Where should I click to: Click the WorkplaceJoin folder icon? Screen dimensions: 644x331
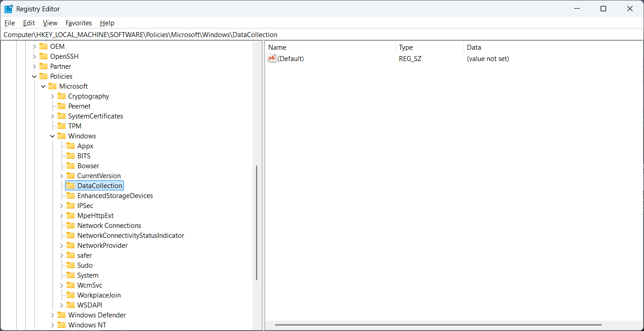[71, 295]
